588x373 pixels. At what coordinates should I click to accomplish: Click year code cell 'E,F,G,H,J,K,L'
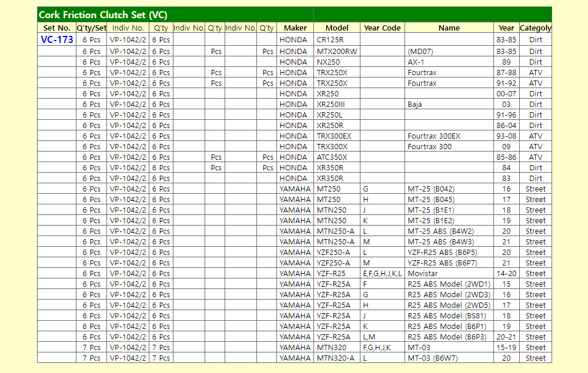382,273
